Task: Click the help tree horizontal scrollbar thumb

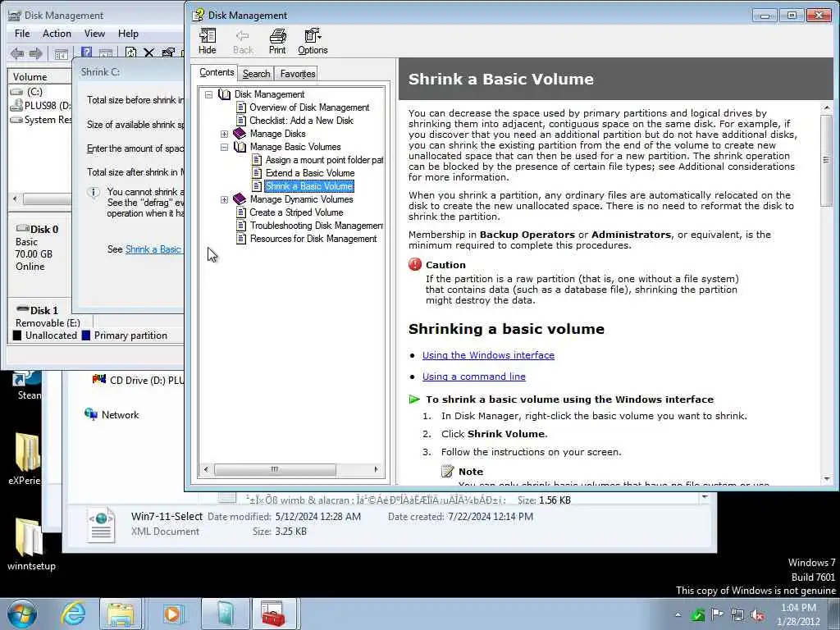Action: 275,470
